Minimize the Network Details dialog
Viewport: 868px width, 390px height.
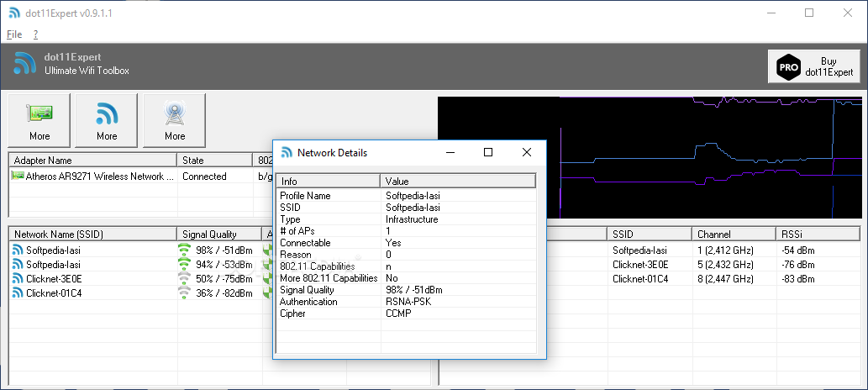(450, 152)
